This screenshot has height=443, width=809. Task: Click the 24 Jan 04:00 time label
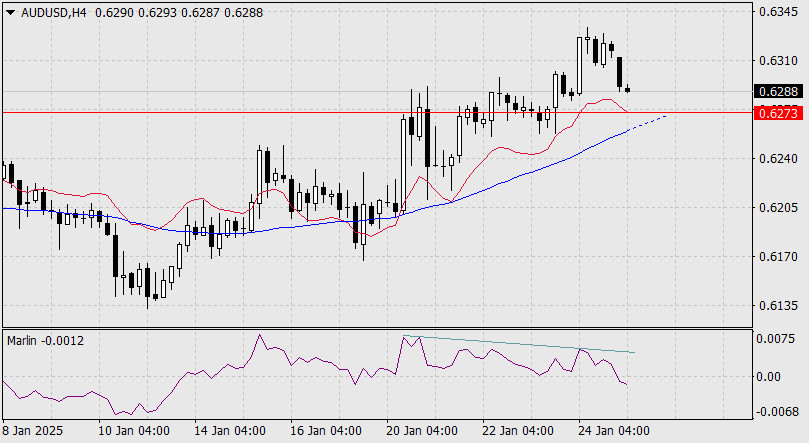click(x=613, y=431)
